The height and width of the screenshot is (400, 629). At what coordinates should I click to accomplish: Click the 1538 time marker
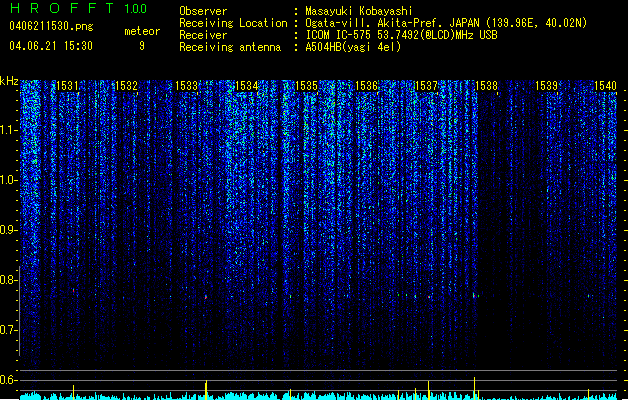[486, 86]
